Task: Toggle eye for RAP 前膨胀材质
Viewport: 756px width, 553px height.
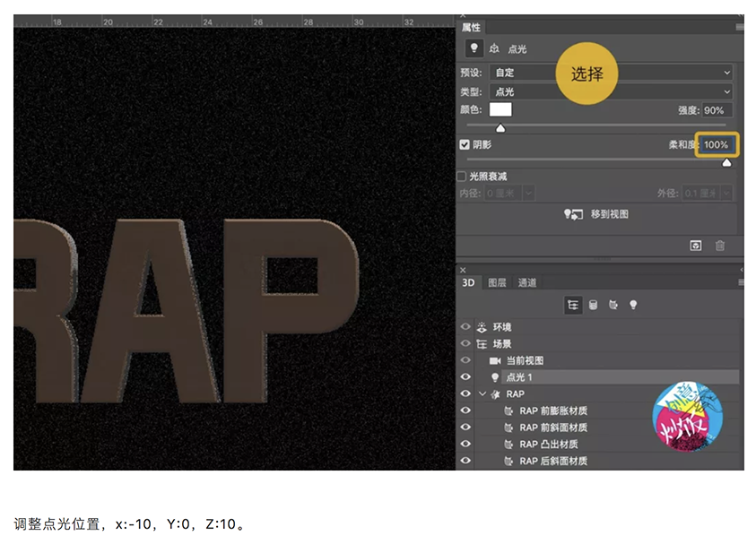Action: pos(465,410)
